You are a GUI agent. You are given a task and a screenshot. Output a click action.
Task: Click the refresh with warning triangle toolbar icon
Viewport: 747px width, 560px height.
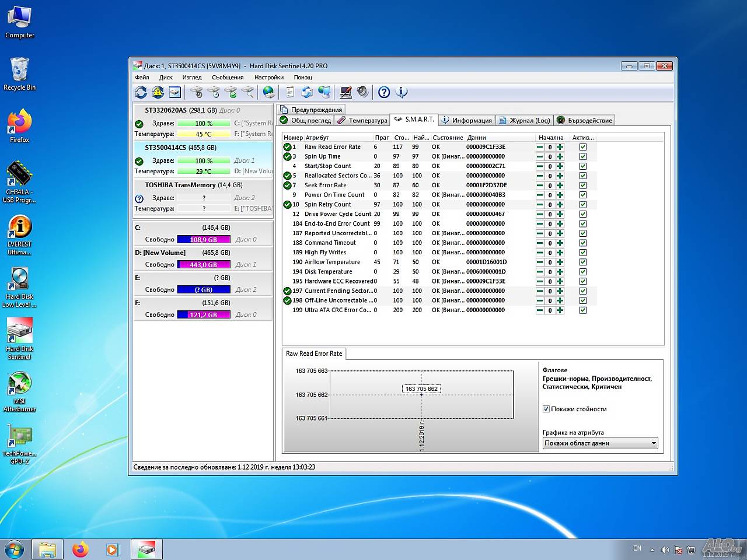click(x=158, y=92)
